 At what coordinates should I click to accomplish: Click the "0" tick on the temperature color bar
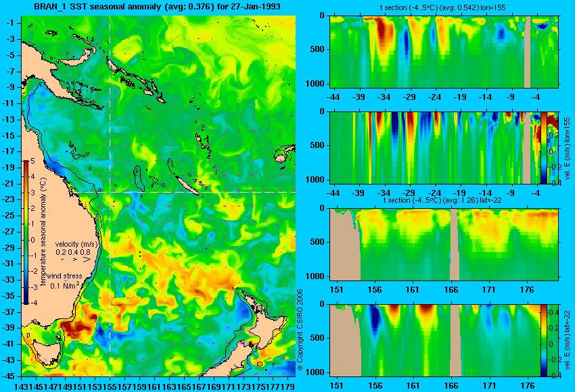click(33, 240)
